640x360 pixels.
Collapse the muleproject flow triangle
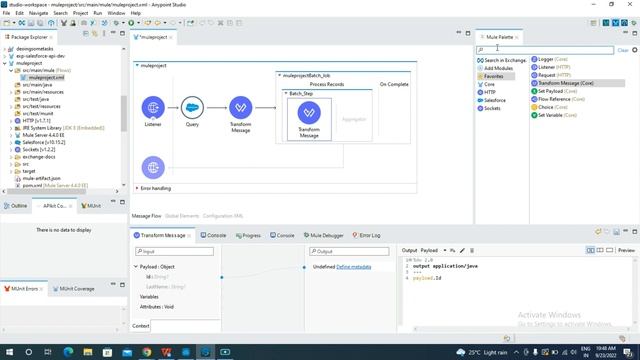pyautogui.click(x=137, y=65)
